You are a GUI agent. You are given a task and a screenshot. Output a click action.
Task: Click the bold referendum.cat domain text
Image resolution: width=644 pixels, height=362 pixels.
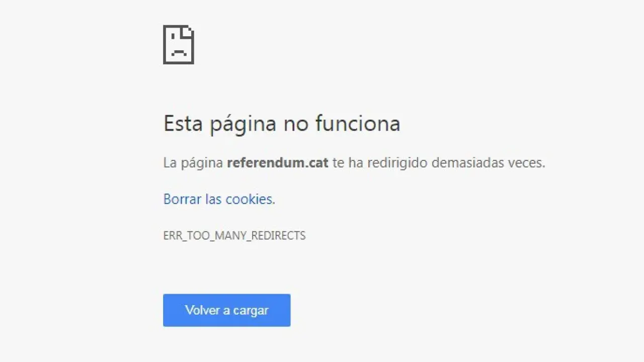(278, 162)
